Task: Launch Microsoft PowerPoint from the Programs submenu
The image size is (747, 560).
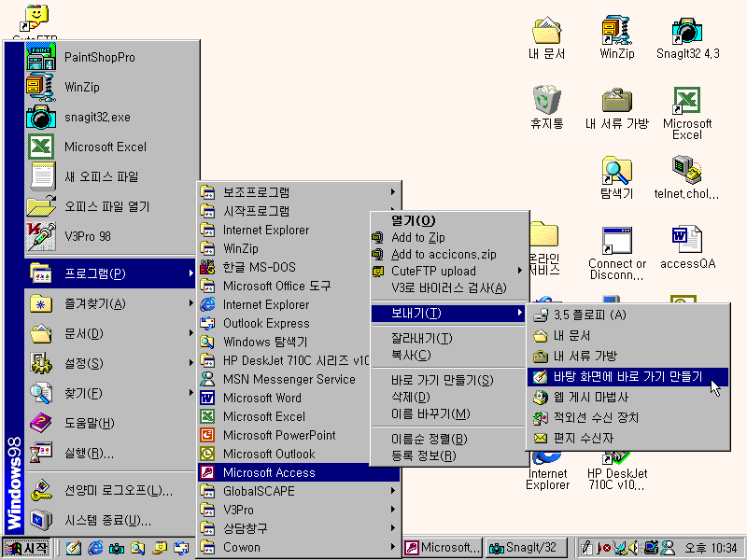Action: point(284,435)
